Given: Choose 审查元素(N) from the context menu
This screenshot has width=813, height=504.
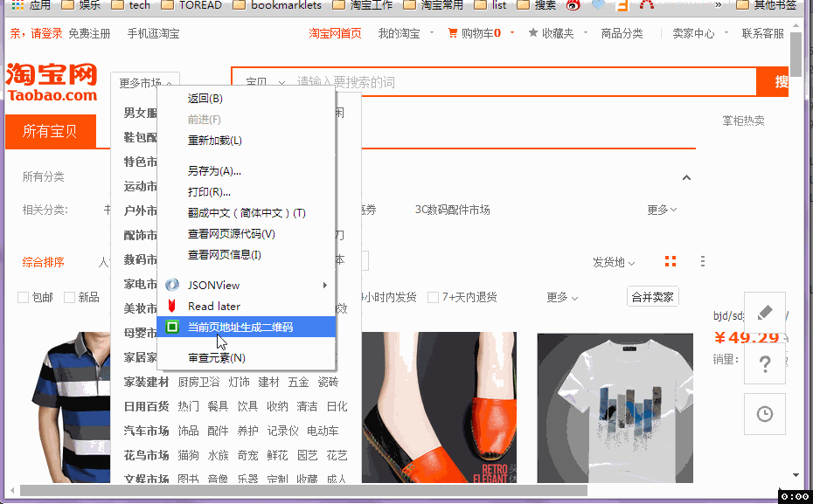Looking at the screenshot, I should tap(216, 357).
